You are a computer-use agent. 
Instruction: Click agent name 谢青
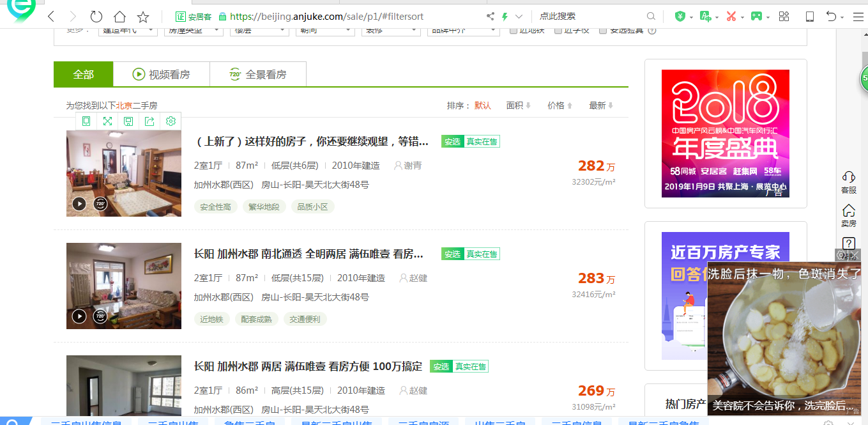click(x=413, y=166)
